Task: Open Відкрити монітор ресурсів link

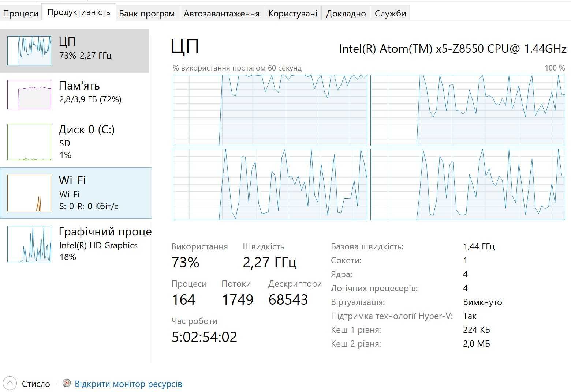Action: (128, 384)
